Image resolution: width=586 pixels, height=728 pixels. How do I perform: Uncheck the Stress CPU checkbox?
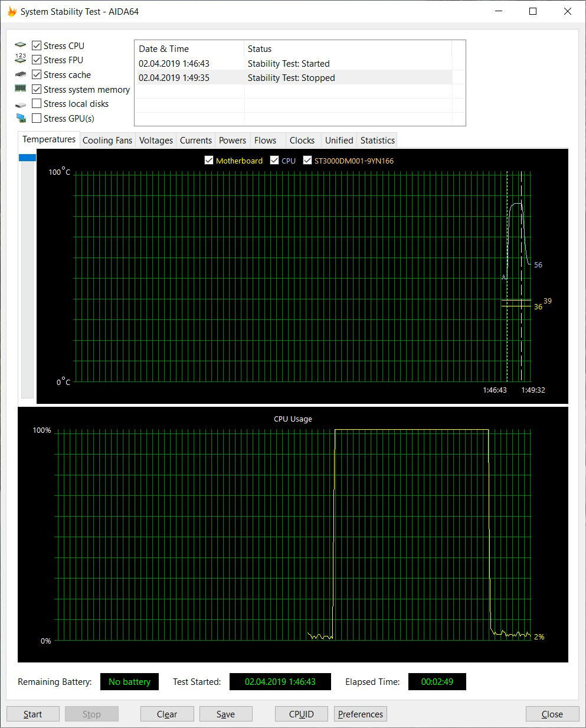[37, 45]
